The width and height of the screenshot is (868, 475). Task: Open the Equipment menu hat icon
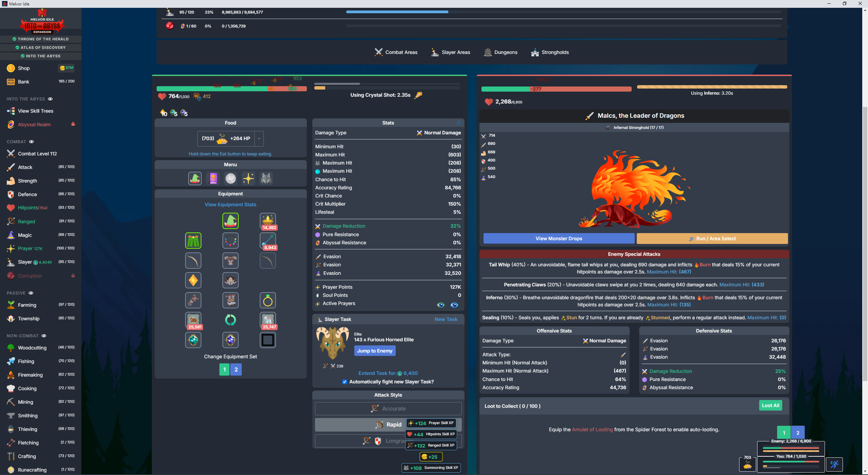[x=195, y=178]
